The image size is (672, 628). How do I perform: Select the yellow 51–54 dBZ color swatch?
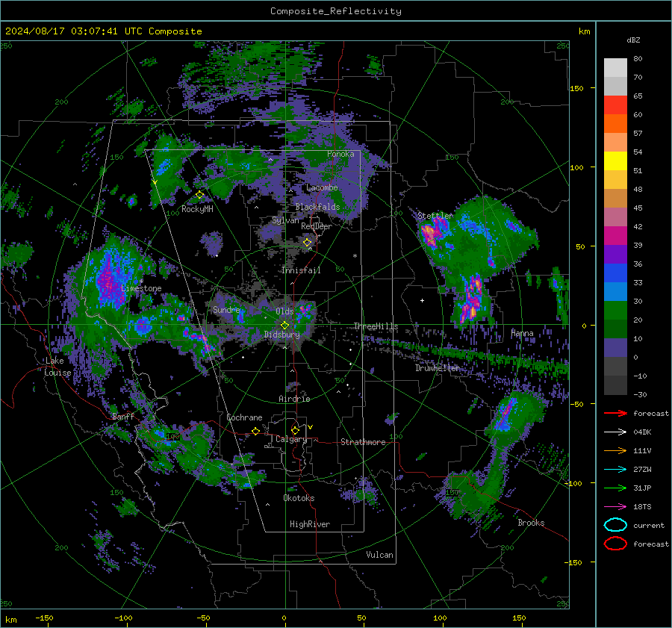coord(615,161)
